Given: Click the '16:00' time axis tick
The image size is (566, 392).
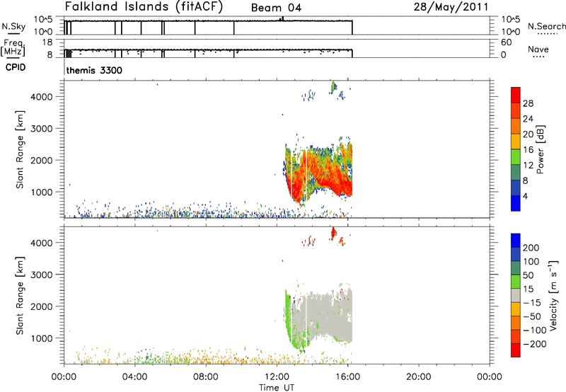Looking at the screenshot, I should pyautogui.click(x=347, y=377).
